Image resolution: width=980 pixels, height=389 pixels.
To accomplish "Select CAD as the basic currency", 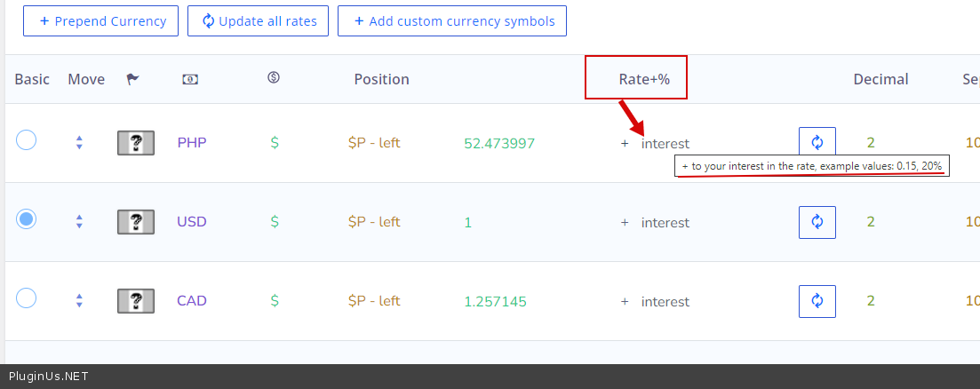I will [x=27, y=298].
